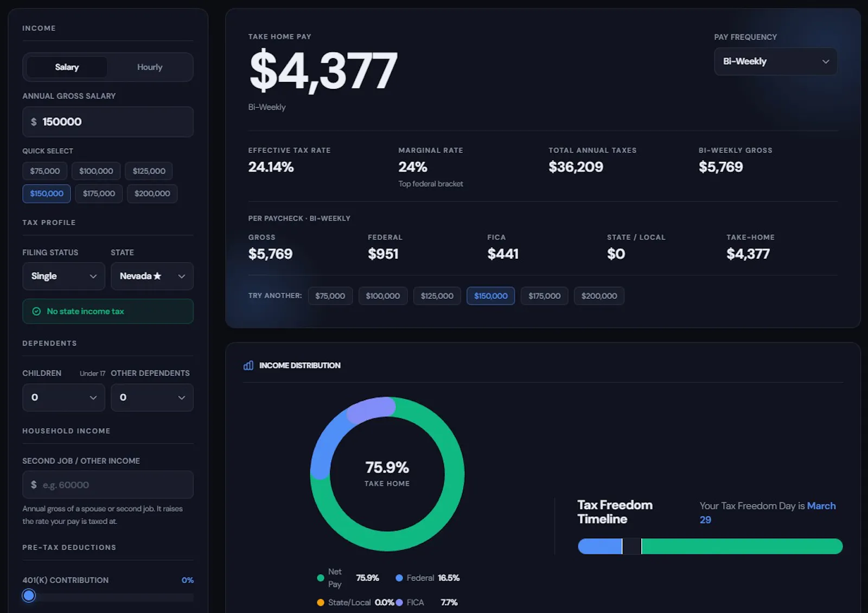Click the green Net Pay legend dot
Image resolution: width=868 pixels, height=613 pixels.
(321, 578)
